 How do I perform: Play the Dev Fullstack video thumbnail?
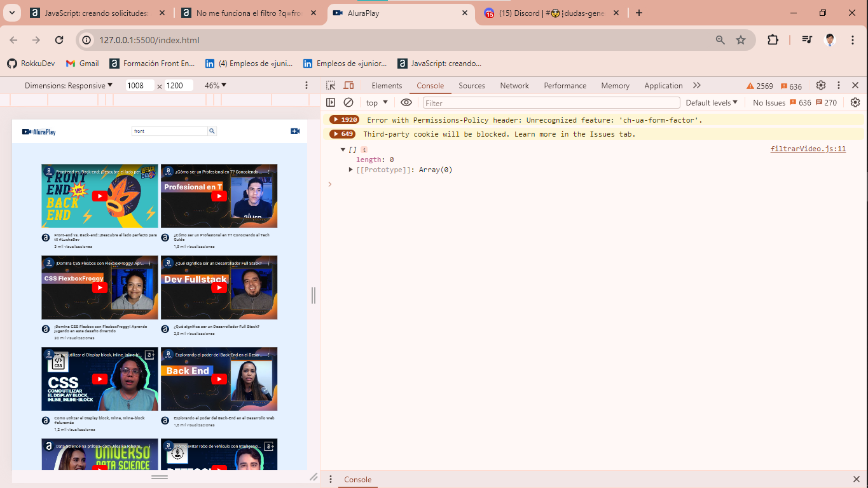(x=219, y=288)
